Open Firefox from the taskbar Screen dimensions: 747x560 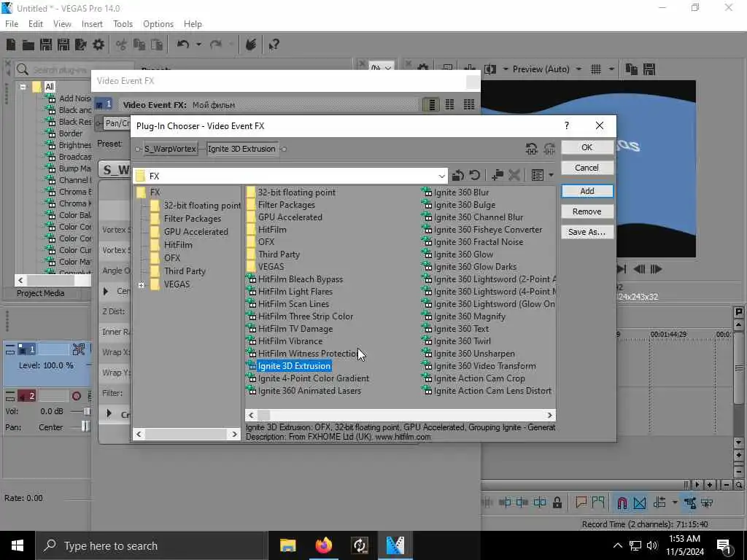click(324, 545)
